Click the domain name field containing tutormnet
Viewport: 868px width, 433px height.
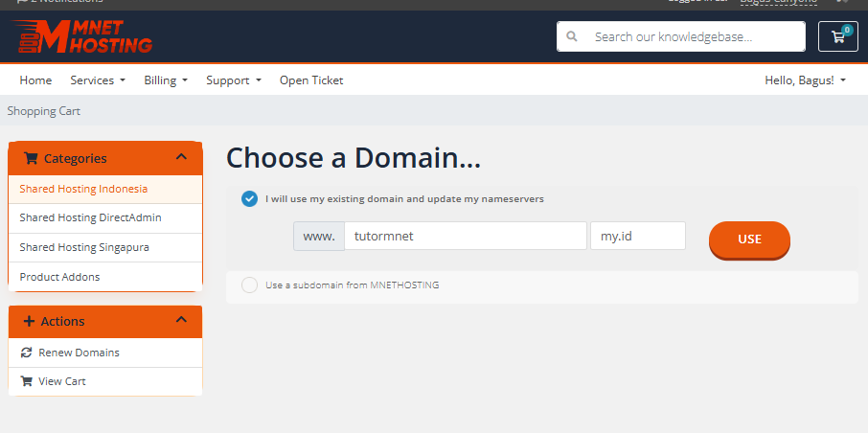click(x=465, y=236)
